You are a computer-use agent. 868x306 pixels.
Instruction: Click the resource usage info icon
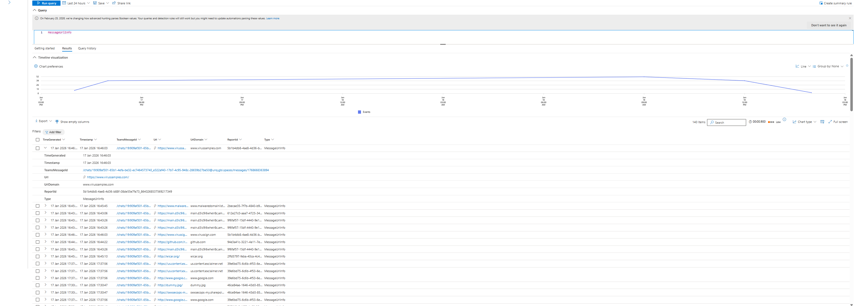click(x=784, y=120)
